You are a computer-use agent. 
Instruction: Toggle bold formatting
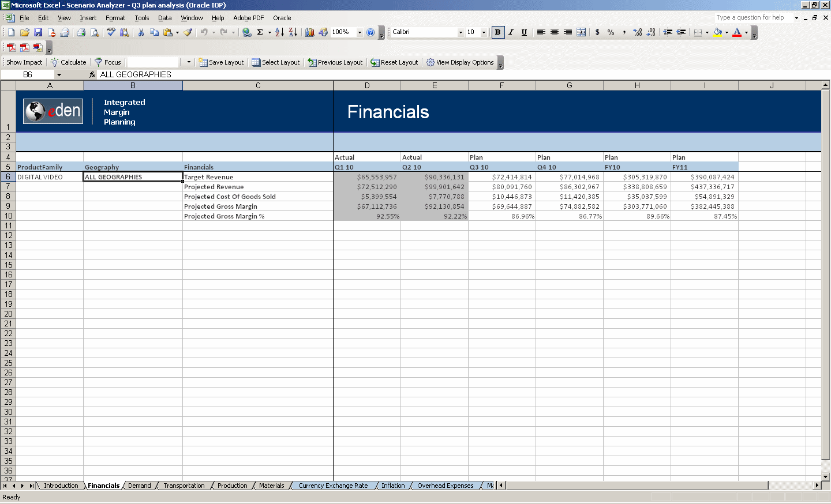497,32
